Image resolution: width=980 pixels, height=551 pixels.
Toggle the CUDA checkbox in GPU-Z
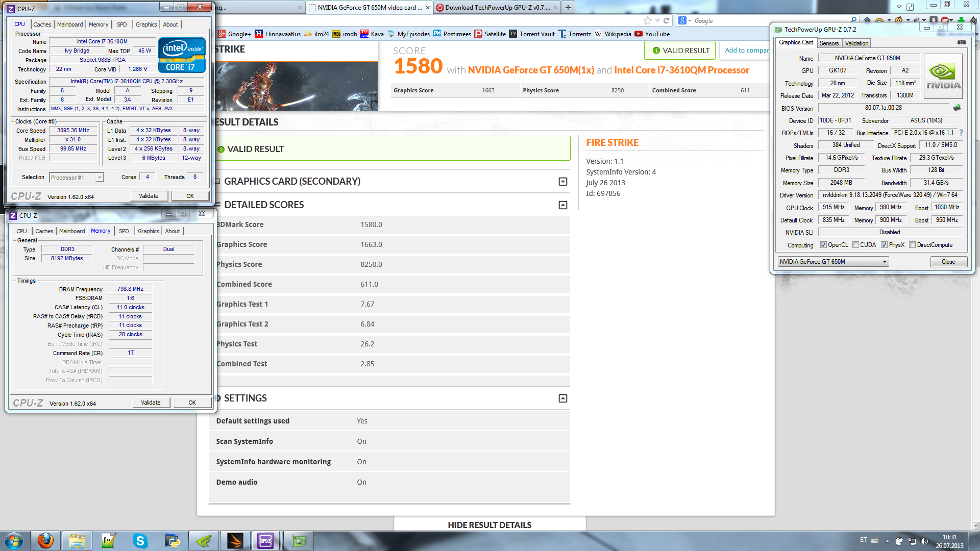click(855, 245)
